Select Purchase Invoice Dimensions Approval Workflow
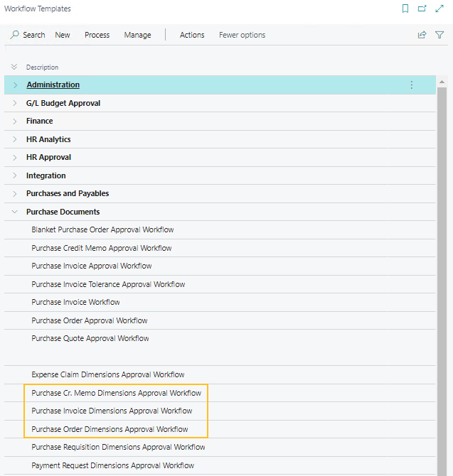 (112, 411)
